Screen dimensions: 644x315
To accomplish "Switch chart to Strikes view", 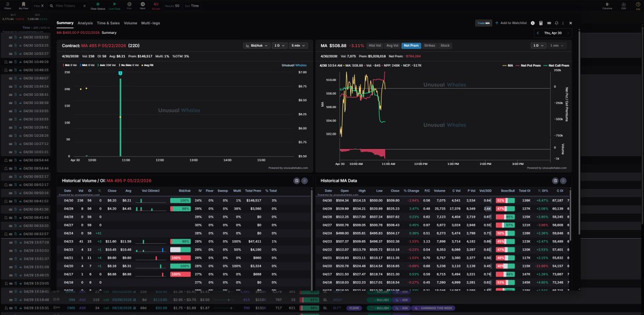I will point(430,46).
